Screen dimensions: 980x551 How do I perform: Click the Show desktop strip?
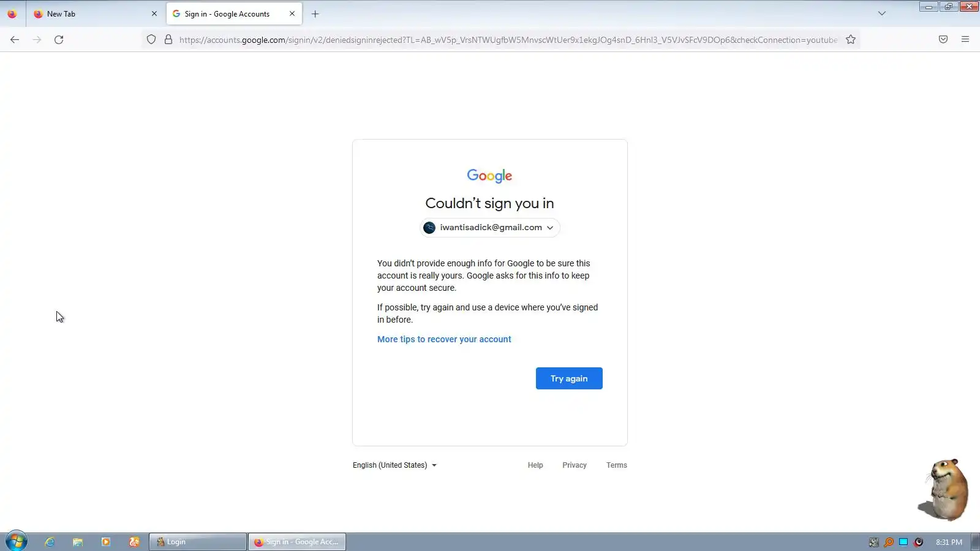(976, 542)
